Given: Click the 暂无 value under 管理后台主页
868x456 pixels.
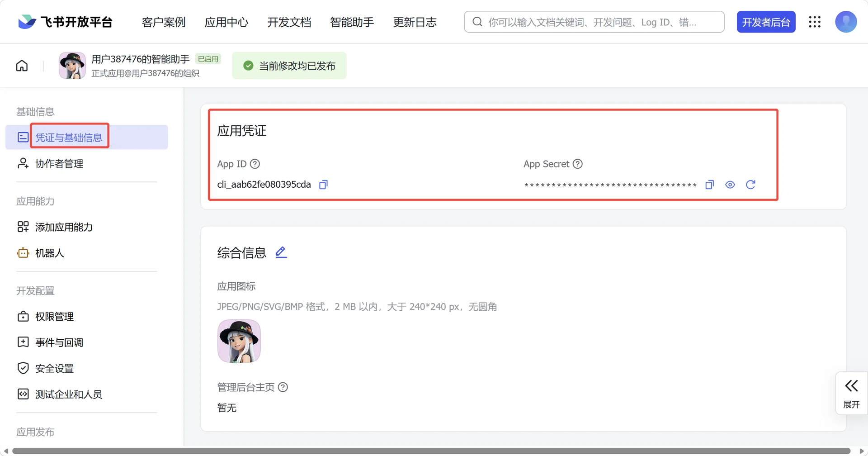Looking at the screenshot, I should [x=227, y=408].
